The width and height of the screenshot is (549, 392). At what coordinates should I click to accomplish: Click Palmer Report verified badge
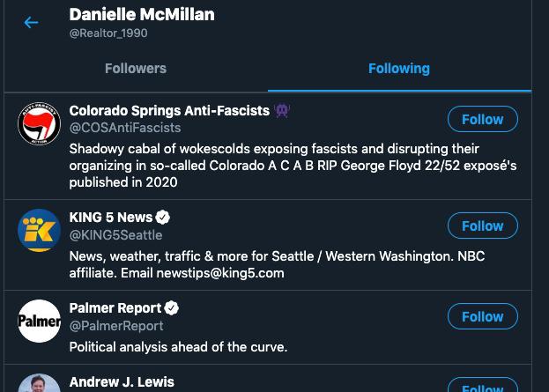pyautogui.click(x=172, y=308)
